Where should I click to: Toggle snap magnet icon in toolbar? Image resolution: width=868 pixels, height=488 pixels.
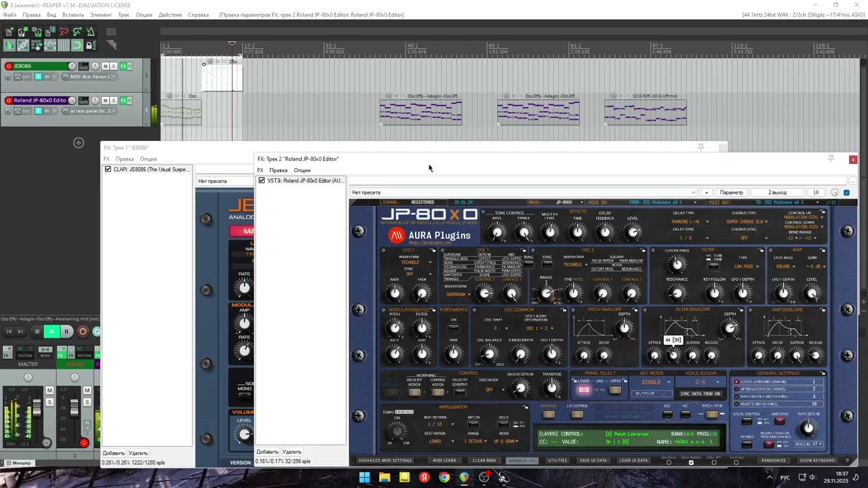(77, 45)
